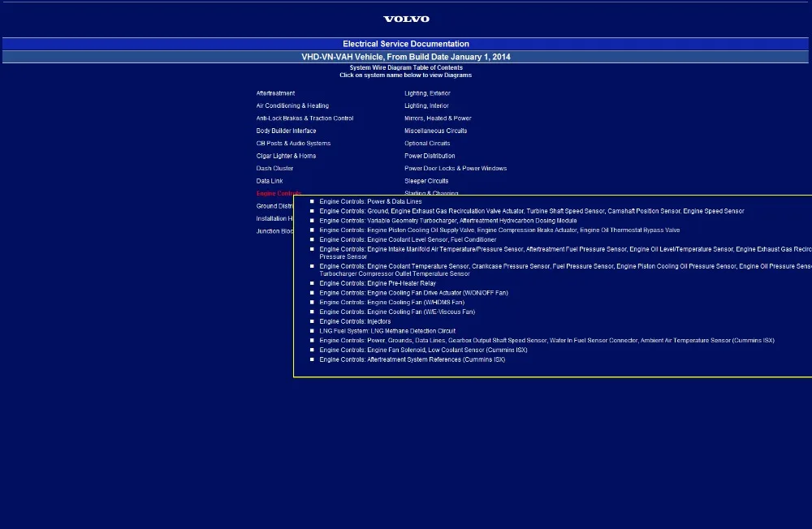Click the Volvo logo at top
The image size is (812, 529).
pyautogui.click(x=406, y=19)
